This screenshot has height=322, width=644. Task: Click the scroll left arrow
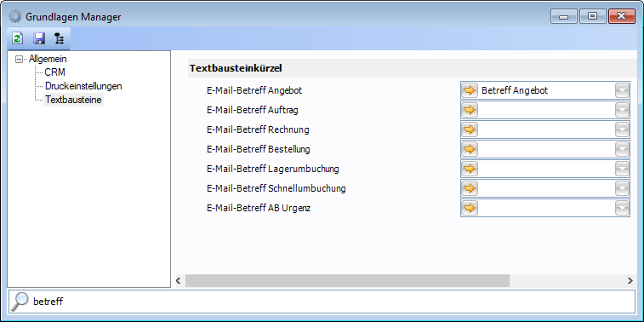pyautogui.click(x=179, y=280)
